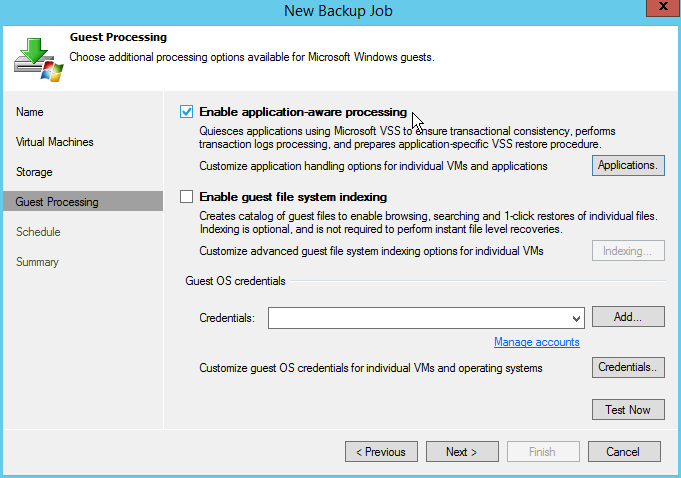Screen dimensions: 681x478
Task: Click inside the Credentials combo box field
Action: 420,318
